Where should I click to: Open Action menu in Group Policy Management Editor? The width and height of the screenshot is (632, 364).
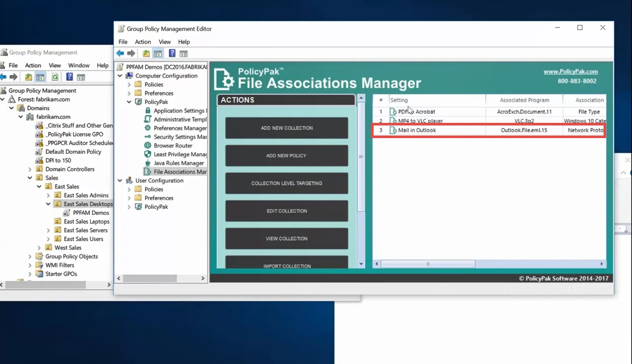click(x=143, y=42)
